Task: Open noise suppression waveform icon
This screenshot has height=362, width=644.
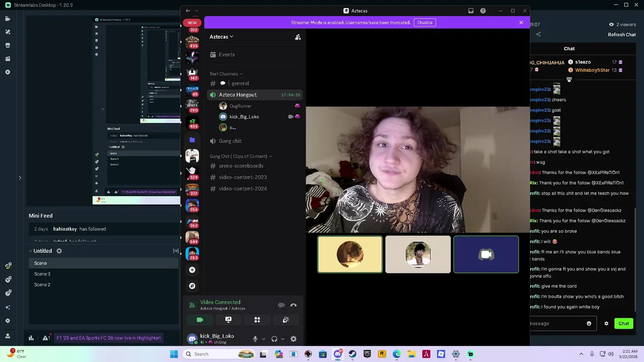Action: (281, 305)
